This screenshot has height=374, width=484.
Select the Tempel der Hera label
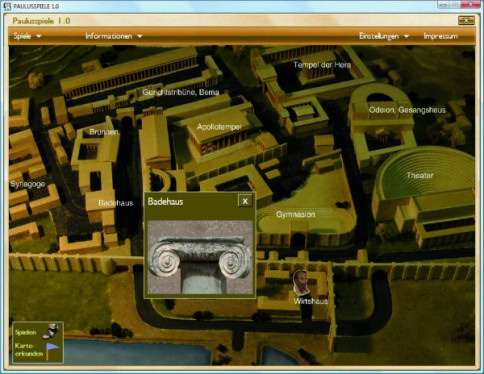click(322, 65)
